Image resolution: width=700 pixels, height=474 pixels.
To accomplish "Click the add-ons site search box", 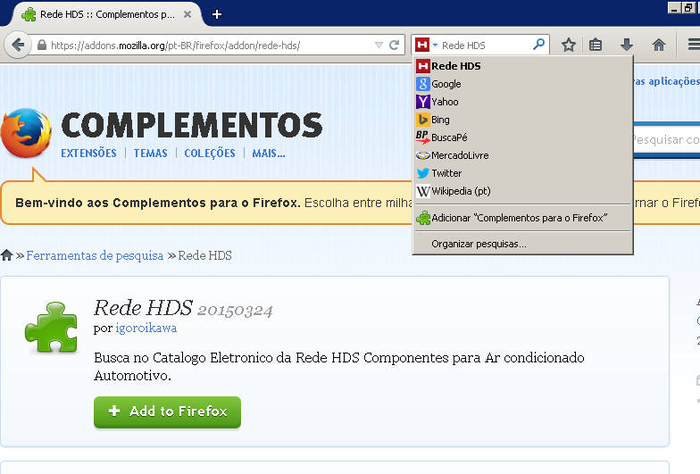I will [665, 140].
